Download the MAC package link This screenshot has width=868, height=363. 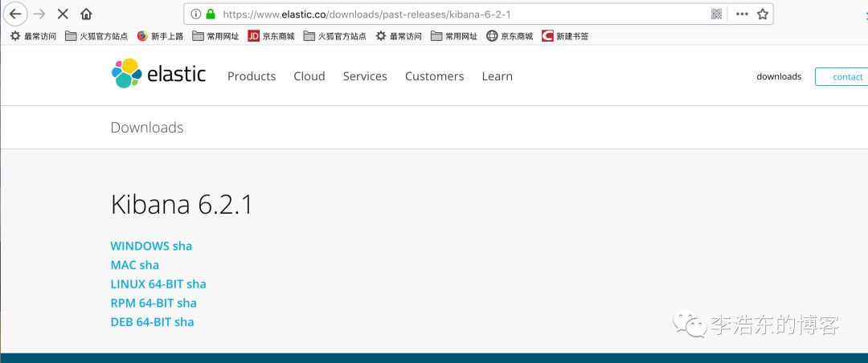pos(123,264)
